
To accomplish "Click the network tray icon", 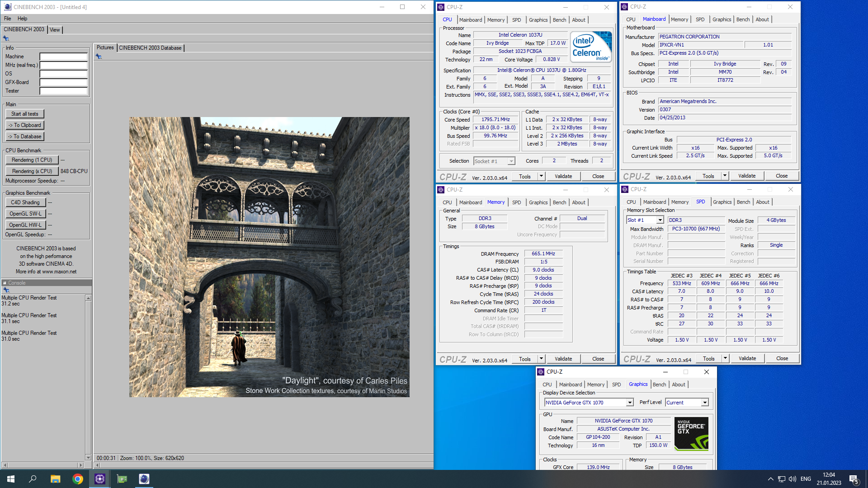I will [782, 479].
